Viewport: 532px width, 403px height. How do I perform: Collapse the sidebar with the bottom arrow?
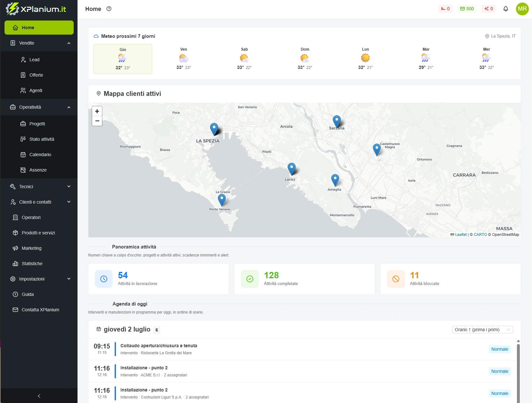point(39,396)
